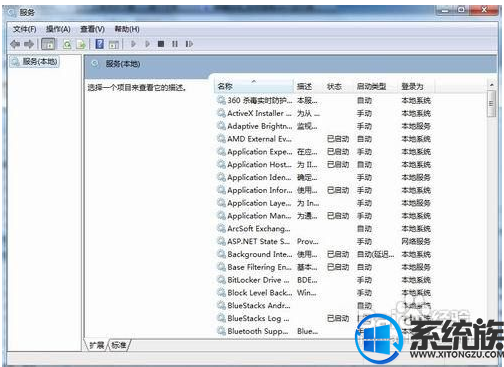The width and height of the screenshot is (504, 367).
Task: Click the Restart service toolbar icon
Action: 189,44
